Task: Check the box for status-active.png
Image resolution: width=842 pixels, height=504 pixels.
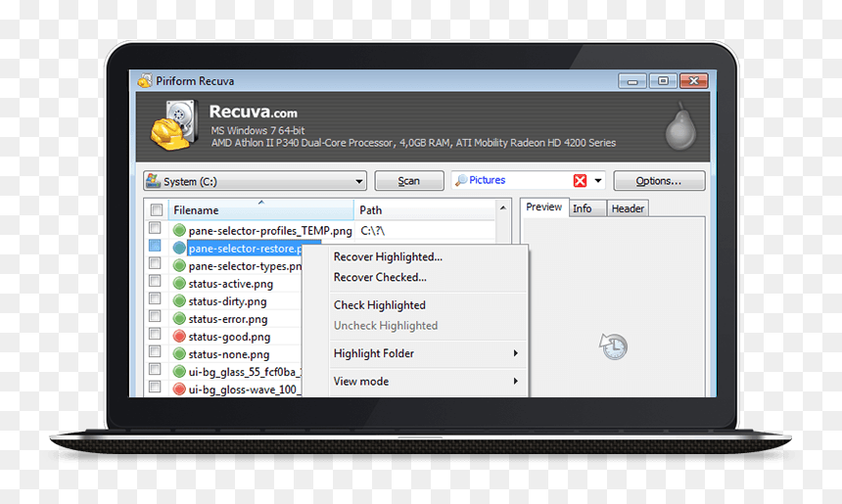Action: click(155, 281)
